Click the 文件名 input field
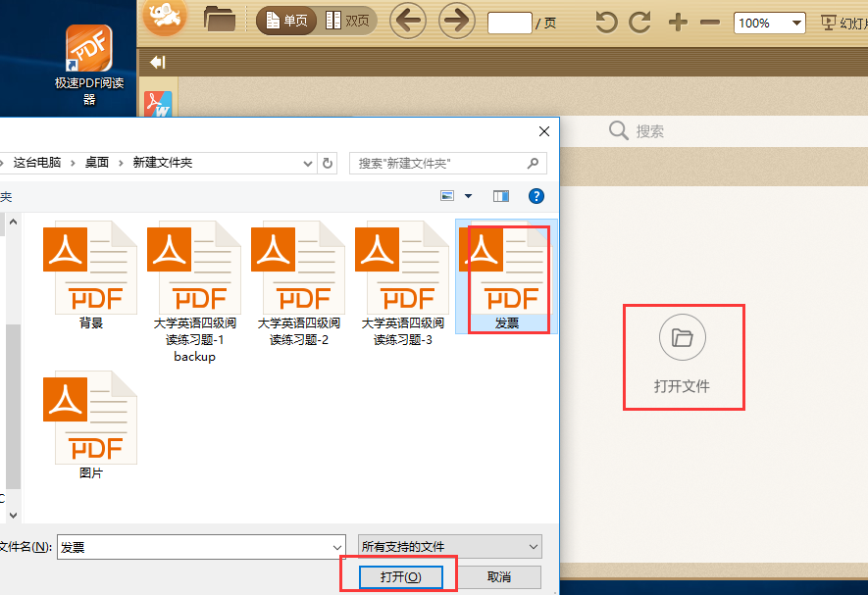Screen dimensions: 868x595 coord(201,547)
